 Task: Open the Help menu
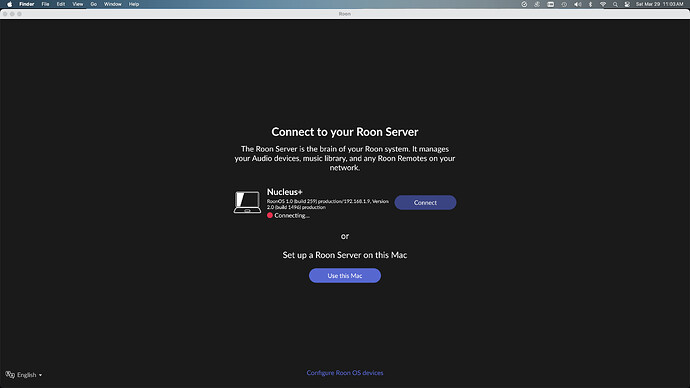click(134, 4)
